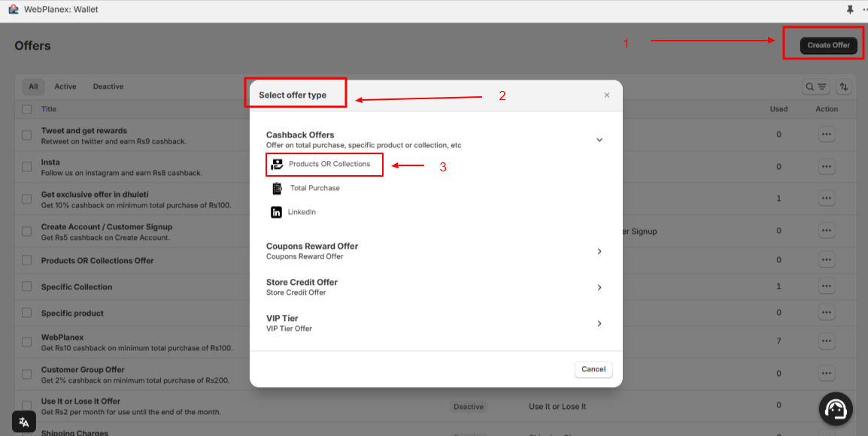Tick the checkbox beside the Insta offer

click(26, 166)
